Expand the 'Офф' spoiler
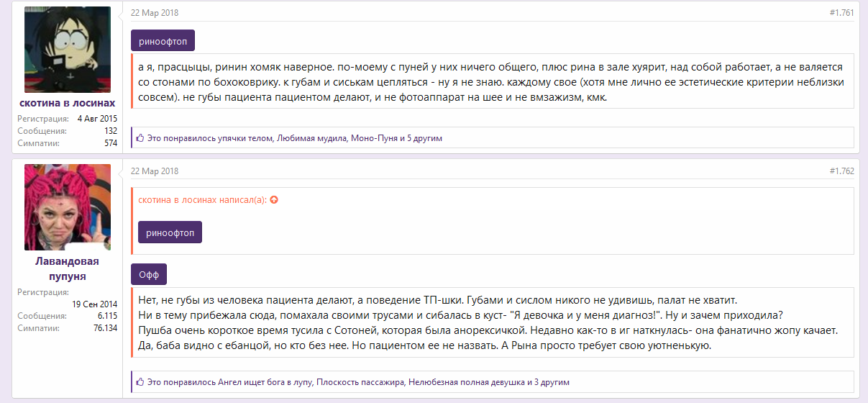The height and width of the screenshot is (403, 868). 149,275
